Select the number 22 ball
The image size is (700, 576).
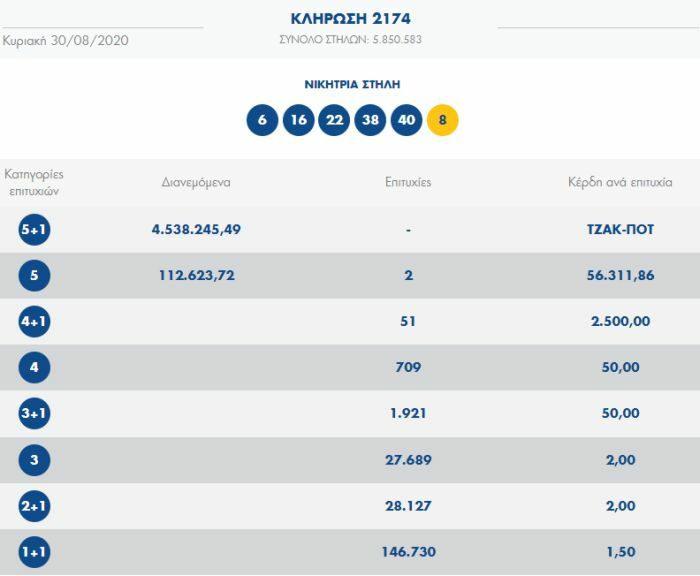pyautogui.click(x=334, y=120)
